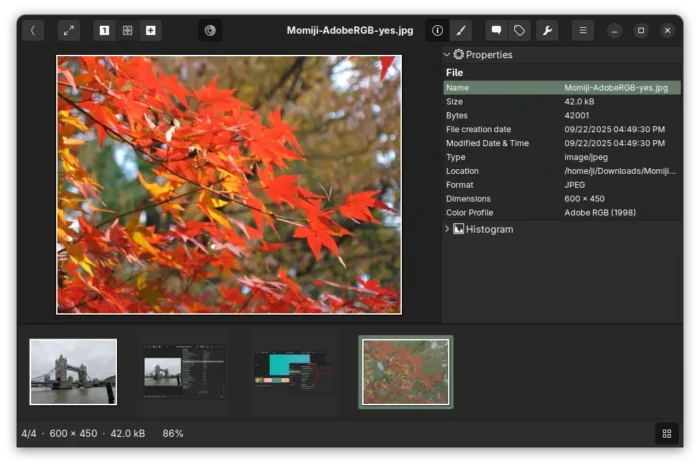Open the tags editor icon
The height and width of the screenshot is (466, 700).
pos(519,30)
